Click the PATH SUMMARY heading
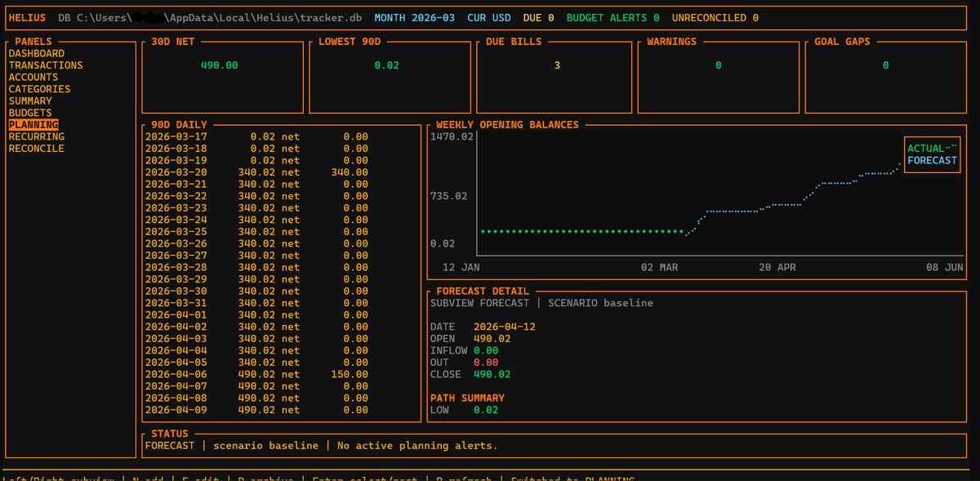This screenshot has height=481, width=980. click(x=467, y=398)
